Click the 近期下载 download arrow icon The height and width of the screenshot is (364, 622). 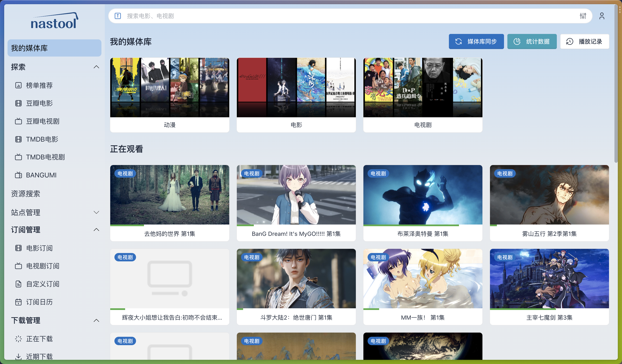point(18,357)
